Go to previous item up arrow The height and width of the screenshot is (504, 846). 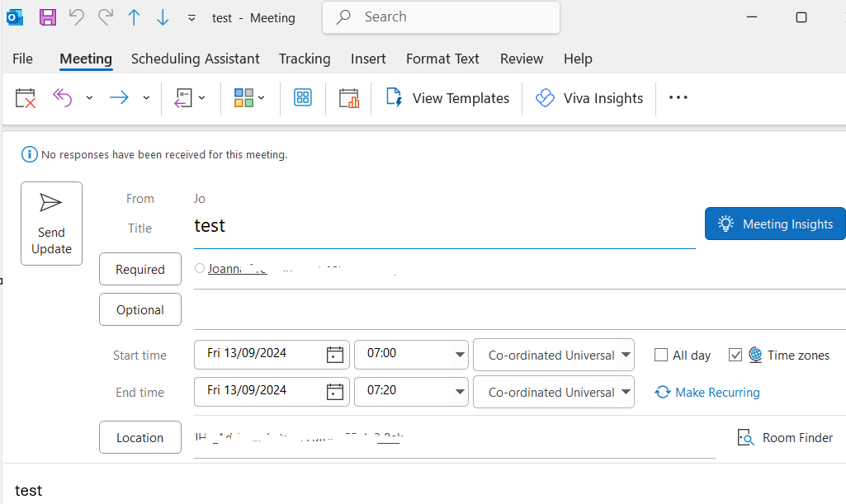(x=134, y=17)
